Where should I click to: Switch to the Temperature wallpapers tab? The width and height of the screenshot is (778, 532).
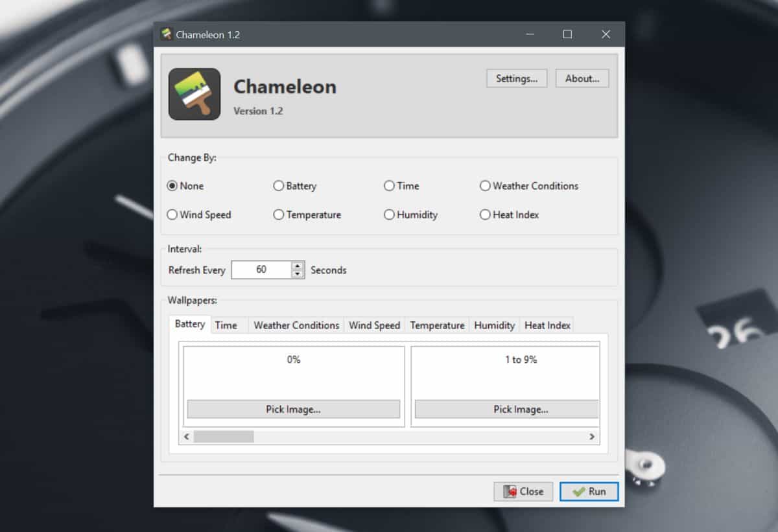(x=438, y=325)
